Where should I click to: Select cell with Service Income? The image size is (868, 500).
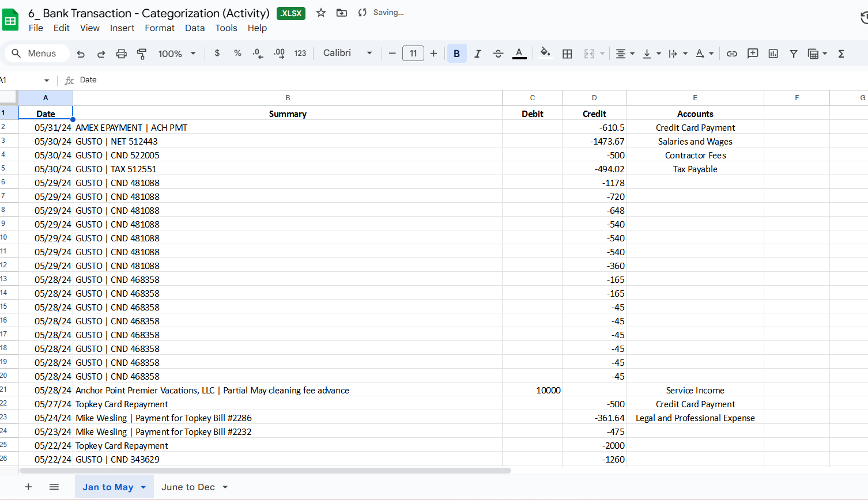695,390
